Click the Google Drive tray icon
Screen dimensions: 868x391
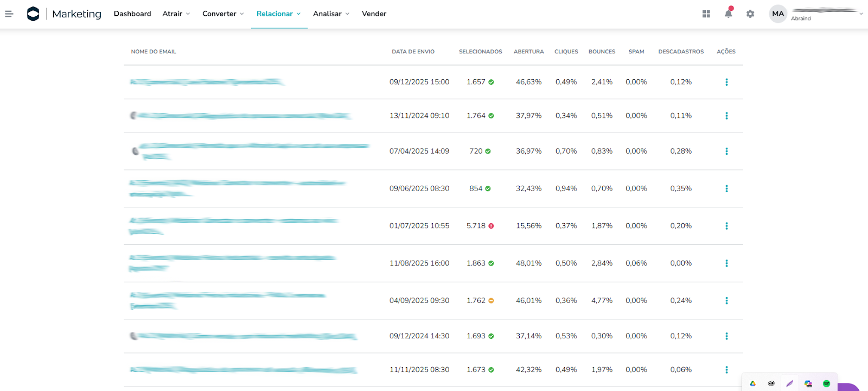pos(753,383)
